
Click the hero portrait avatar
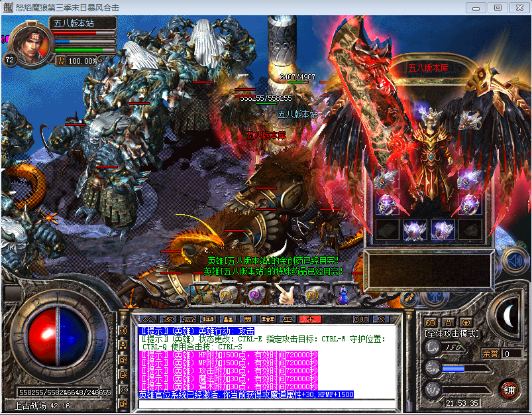coord(31,43)
